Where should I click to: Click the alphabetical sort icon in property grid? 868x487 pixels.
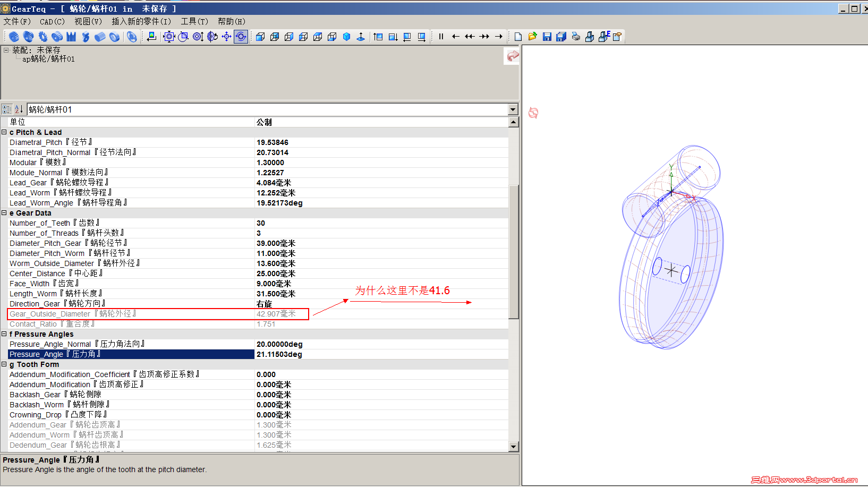19,109
